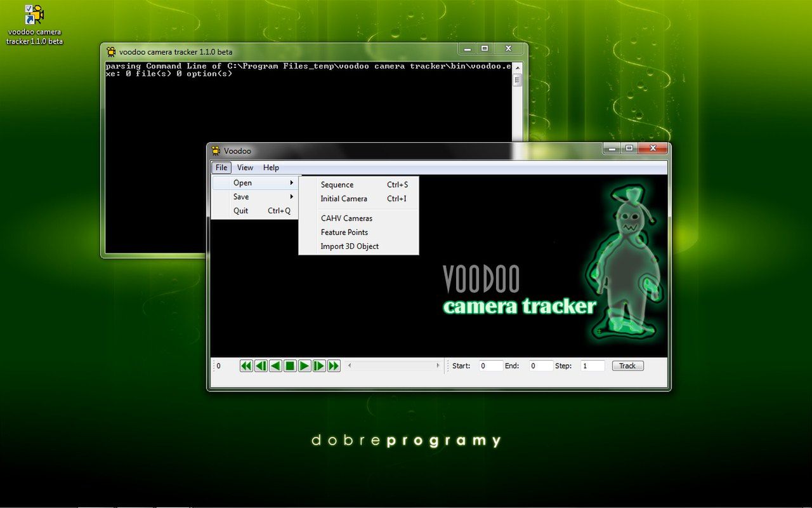Click the Step value input field

pos(593,366)
